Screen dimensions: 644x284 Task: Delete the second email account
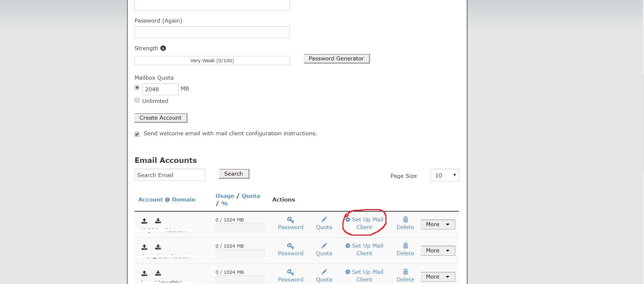tap(405, 249)
